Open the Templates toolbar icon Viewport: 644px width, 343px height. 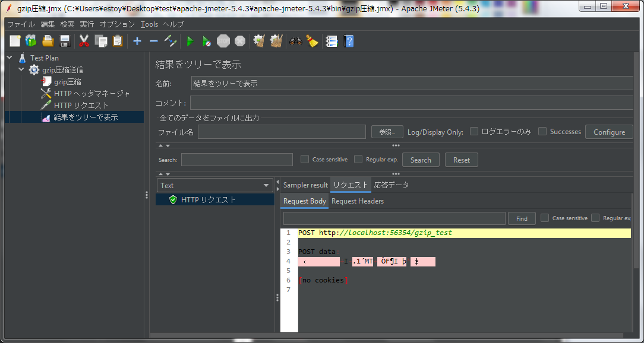[x=31, y=41]
